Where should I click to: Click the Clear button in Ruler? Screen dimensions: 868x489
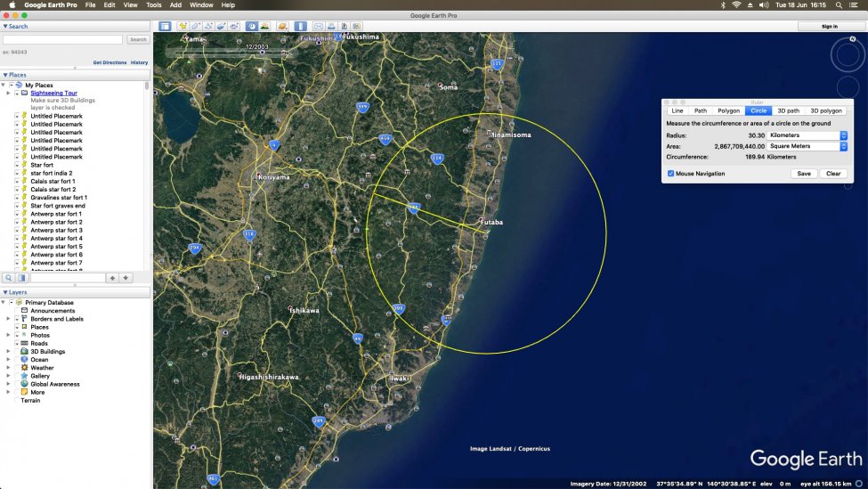[833, 174]
